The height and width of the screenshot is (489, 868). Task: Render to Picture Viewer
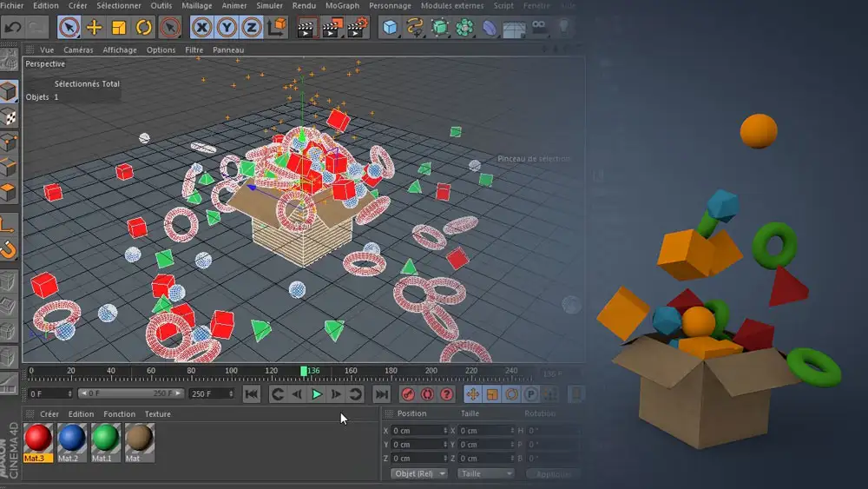point(332,28)
